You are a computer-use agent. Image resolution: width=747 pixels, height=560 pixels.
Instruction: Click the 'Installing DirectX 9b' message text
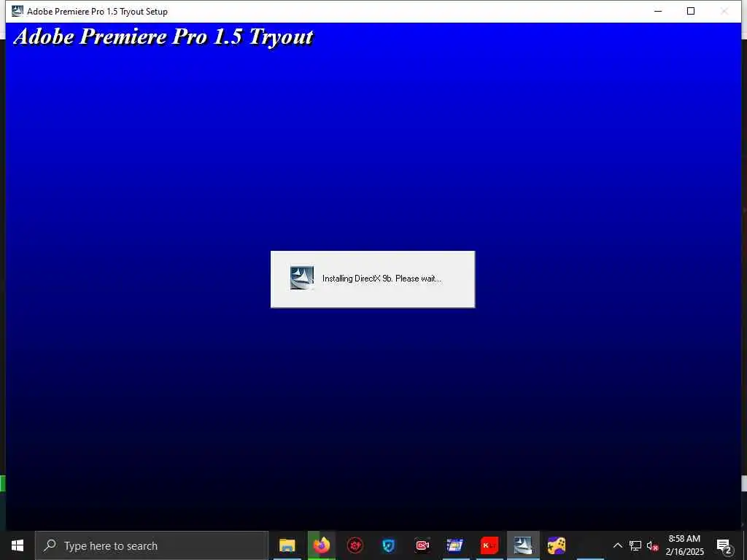(x=382, y=279)
